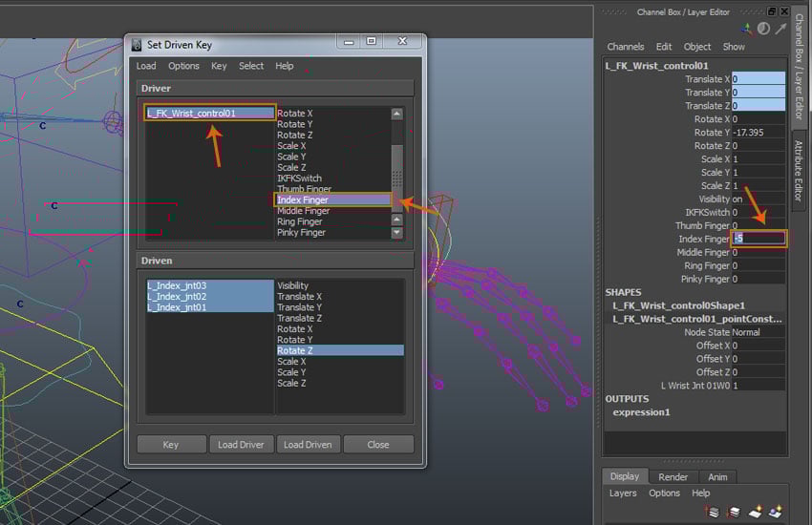This screenshot has width=812, height=525.
Task: Open Set Driven Key Options menu
Action: (x=183, y=66)
